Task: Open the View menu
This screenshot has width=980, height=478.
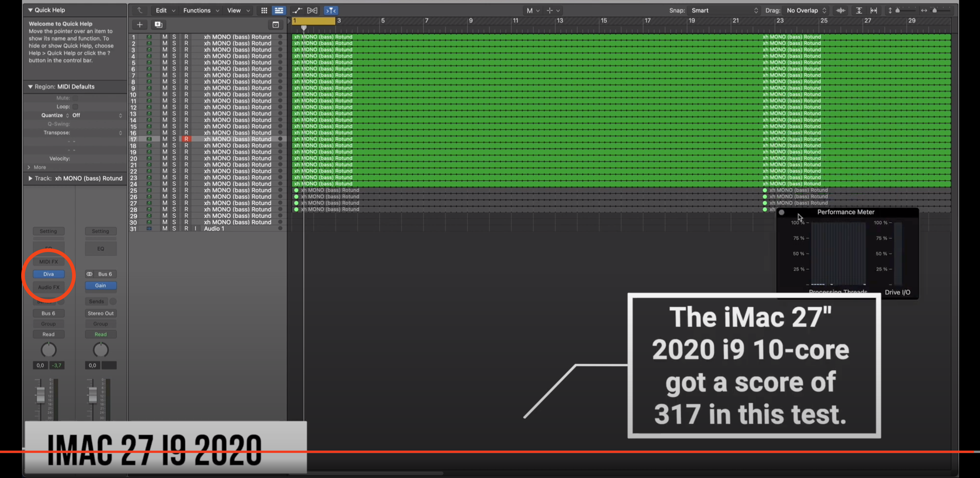Action: coord(238,11)
